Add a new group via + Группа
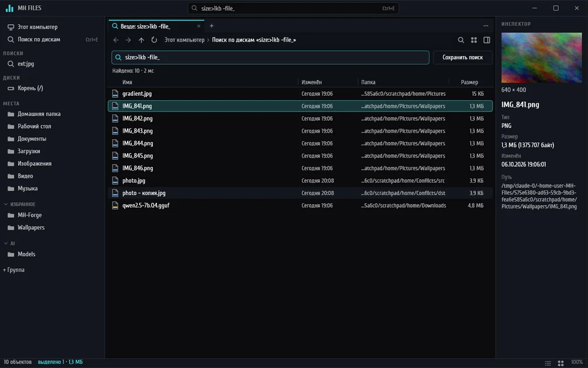The width and height of the screenshot is (588, 368). click(14, 270)
